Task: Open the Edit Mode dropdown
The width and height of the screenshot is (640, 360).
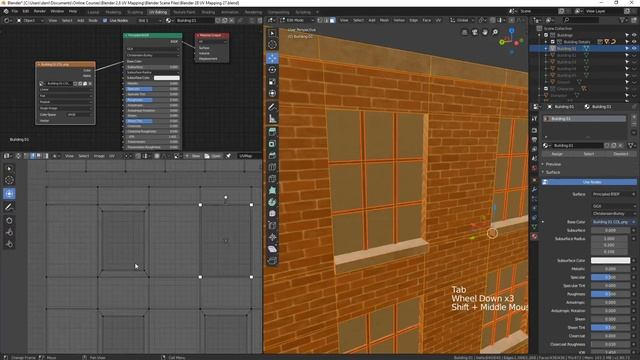Action: pyautogui.click(x=297, y=20)
